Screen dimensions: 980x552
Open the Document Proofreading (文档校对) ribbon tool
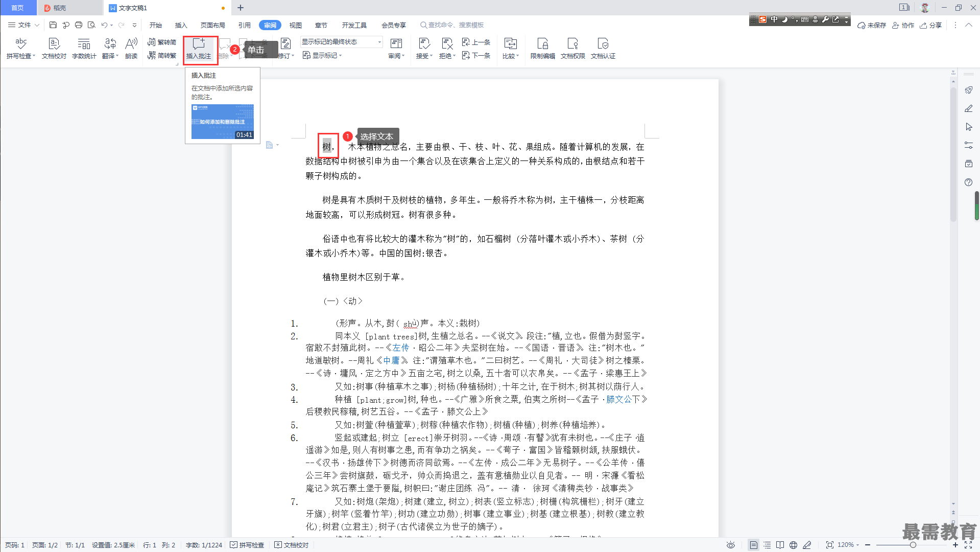(x=54, y=49)
